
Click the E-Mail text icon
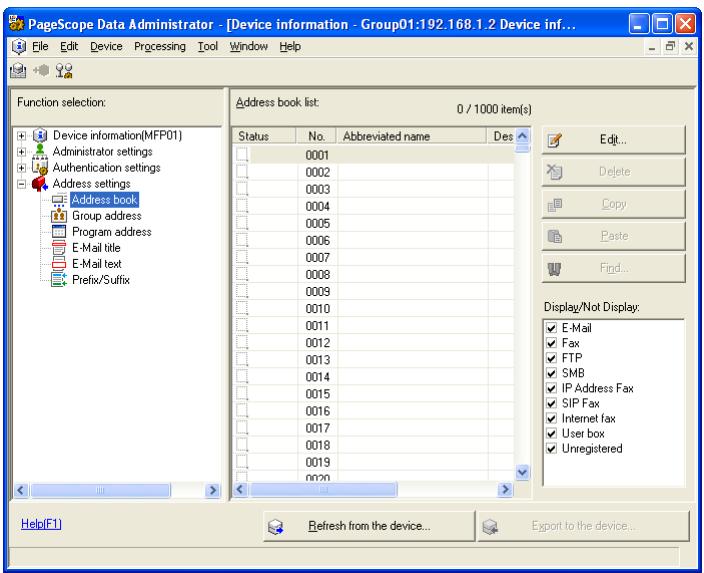point(59,264)
